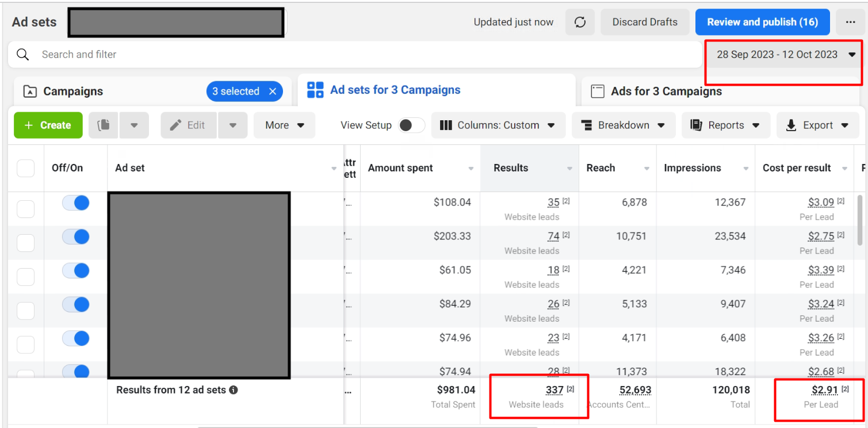
Task: Turn off ad set spending $108.04
Action: click(x=76, y=202)
